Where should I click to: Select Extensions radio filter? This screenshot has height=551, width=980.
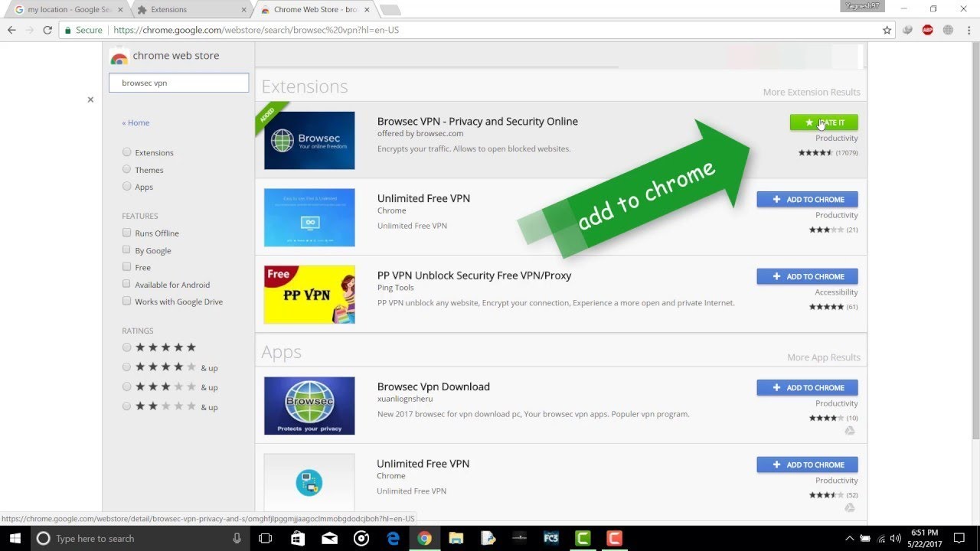tap(127, 152)
